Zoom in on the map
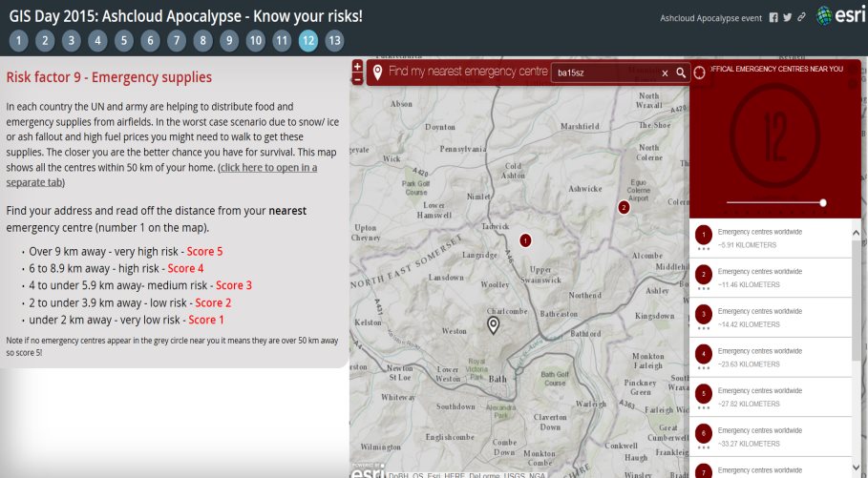 pyautogui.click(x=357, y=67)
